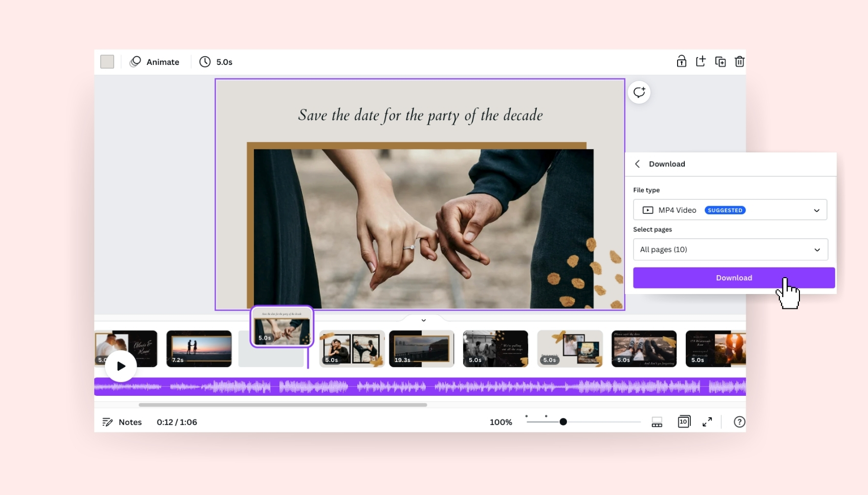
Task: Go back from Download panel with back arrow
Action: (x=638, y=164)
